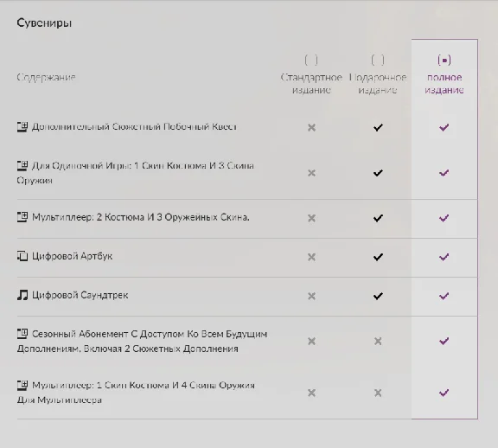Click purple checkmark in Цифровой Саундтрек row
The height and width of the screenshot is (448, 498).
pyautogui.click(x=444, y=296)
